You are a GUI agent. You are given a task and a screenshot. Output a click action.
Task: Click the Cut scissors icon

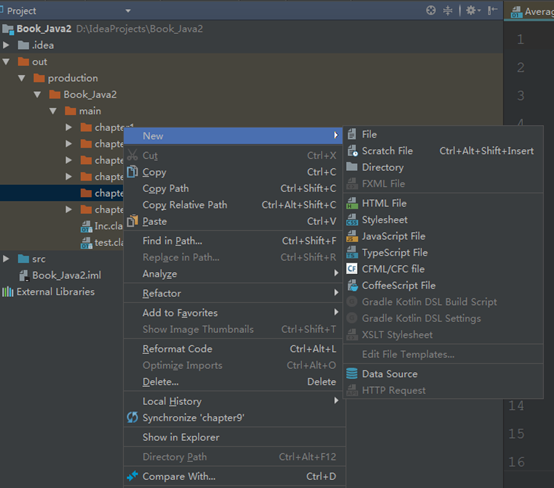pyautogui.click(x=132, y=155)
